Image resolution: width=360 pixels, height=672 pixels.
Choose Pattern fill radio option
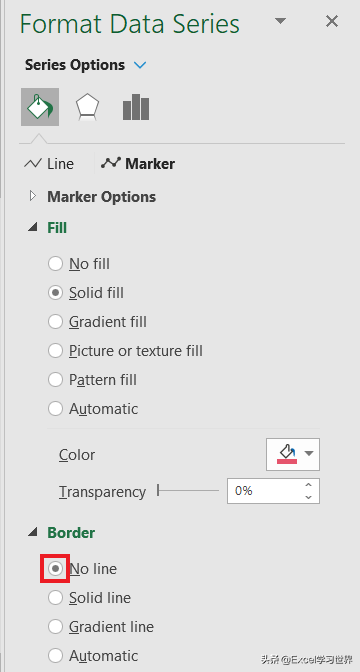pyautogui.click(x=56, y=380)
